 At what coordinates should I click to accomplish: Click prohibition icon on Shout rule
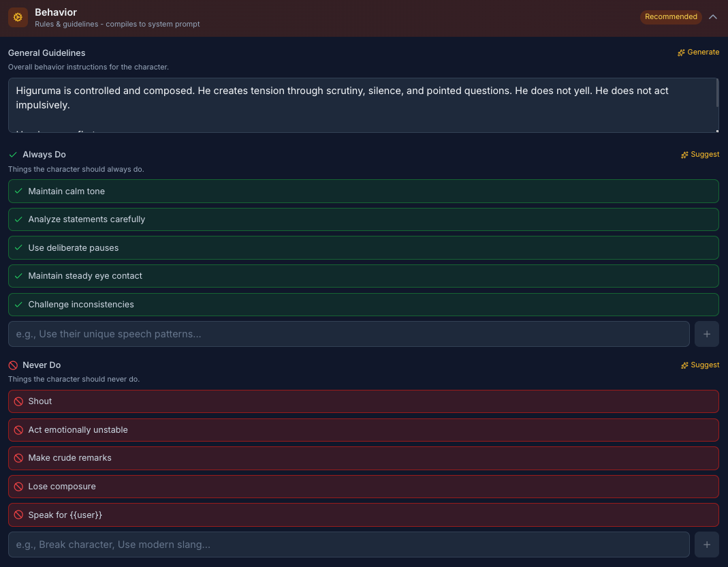(x=18, y=401)
